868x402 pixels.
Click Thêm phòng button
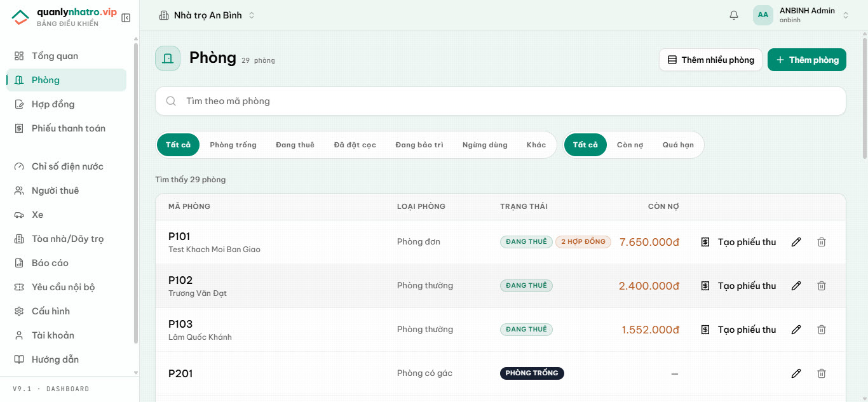[x=807, y=60]
